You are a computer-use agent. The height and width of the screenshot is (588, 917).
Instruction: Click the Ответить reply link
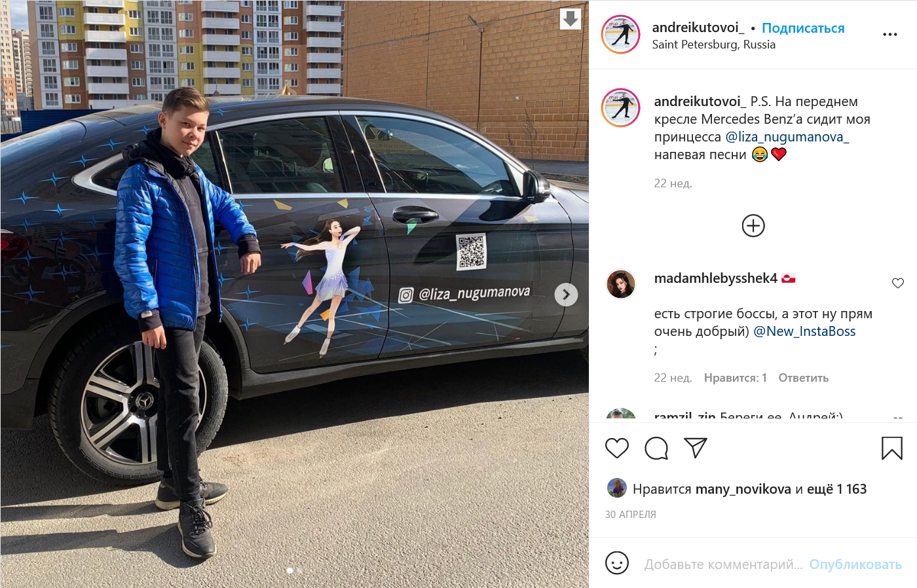(x=803, y=378)
